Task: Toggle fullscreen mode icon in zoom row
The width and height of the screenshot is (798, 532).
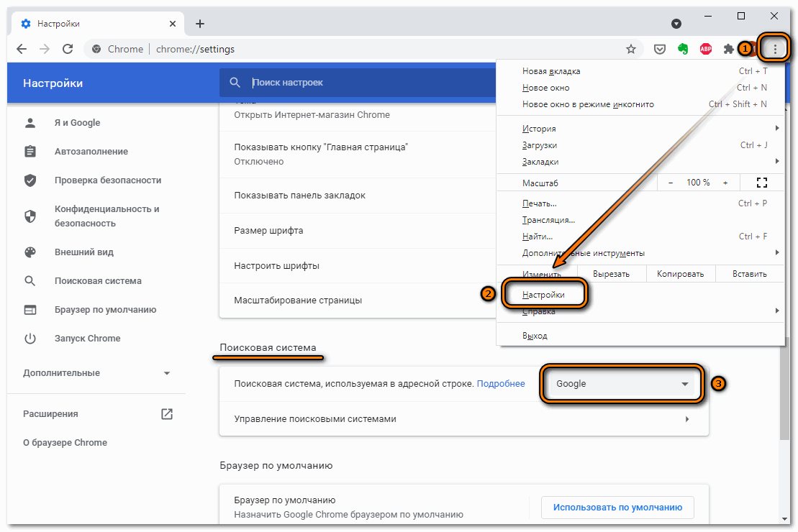Action: [762, 183]
